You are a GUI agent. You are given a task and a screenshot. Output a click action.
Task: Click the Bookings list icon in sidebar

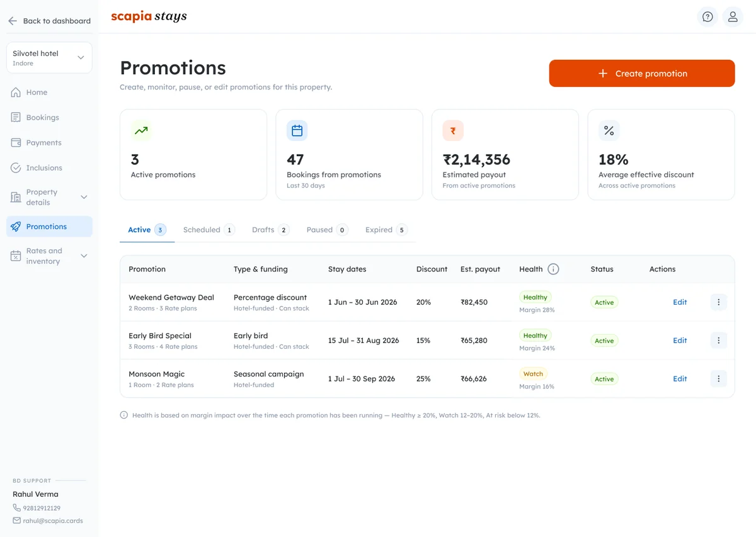[16, 118]
